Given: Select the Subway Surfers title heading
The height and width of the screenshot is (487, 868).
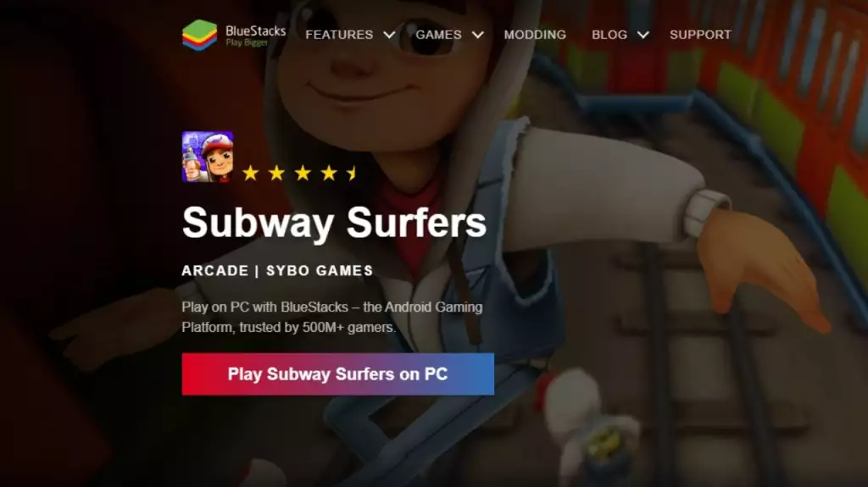Looking at the screenshot, I should (334, 223).
